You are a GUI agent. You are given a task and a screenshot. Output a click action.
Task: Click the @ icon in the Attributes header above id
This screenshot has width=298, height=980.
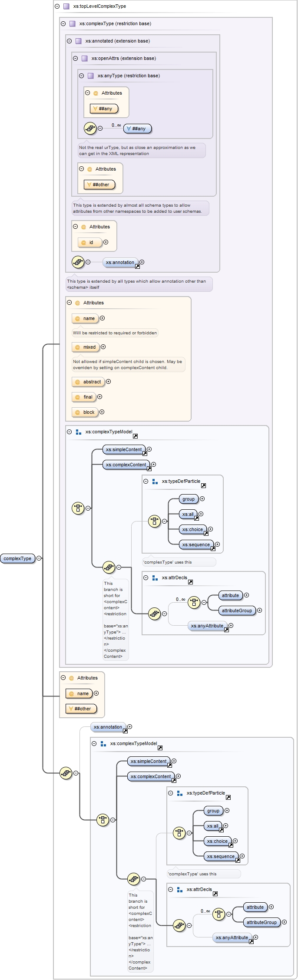point(83,227)
